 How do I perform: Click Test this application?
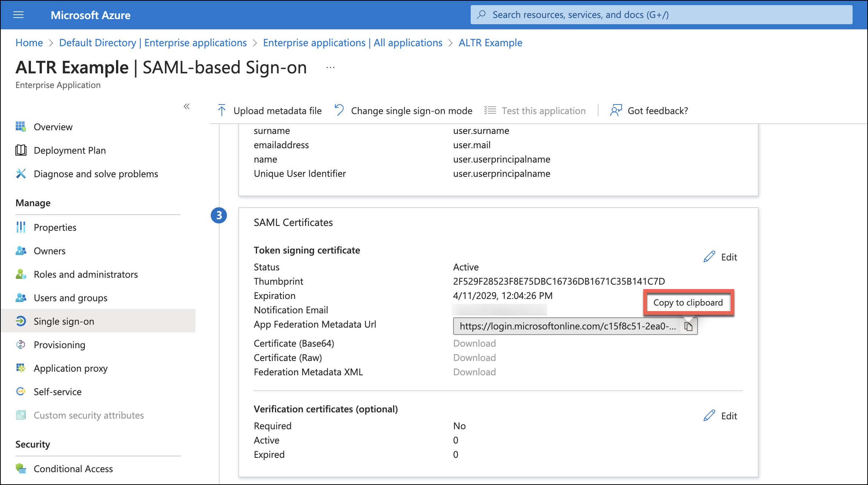pos(543,111)
